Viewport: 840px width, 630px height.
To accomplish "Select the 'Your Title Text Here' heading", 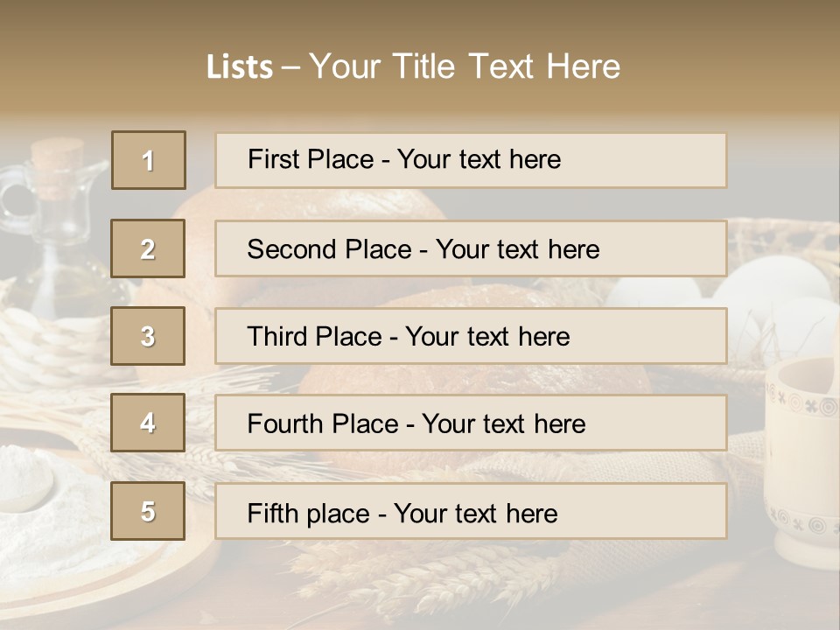I will click(465, 67).
